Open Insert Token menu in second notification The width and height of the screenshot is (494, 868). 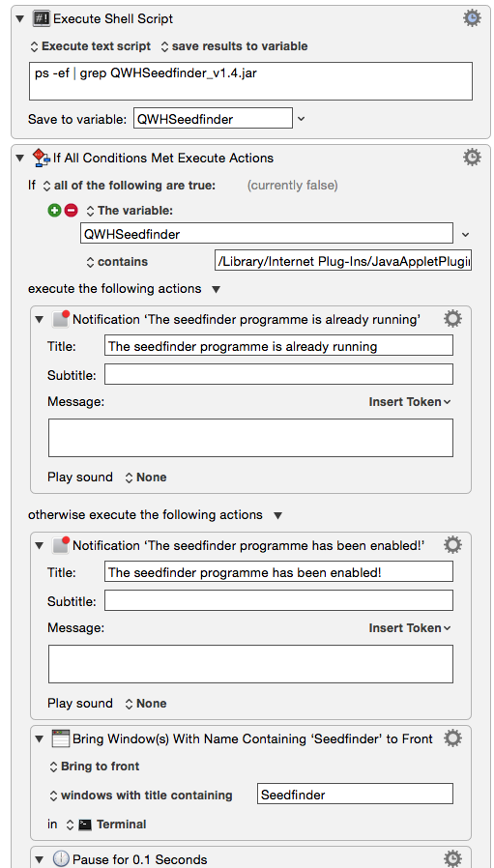point(410,627)
